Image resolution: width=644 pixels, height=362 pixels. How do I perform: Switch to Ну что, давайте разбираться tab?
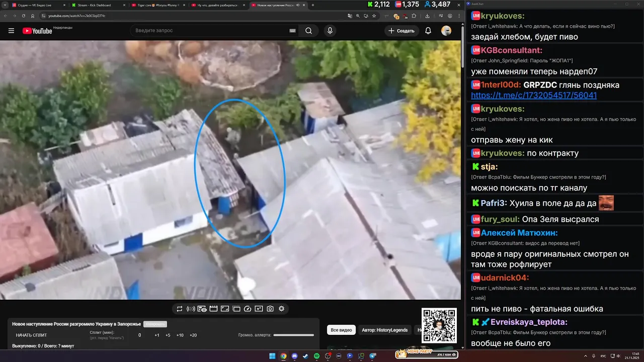217,5
